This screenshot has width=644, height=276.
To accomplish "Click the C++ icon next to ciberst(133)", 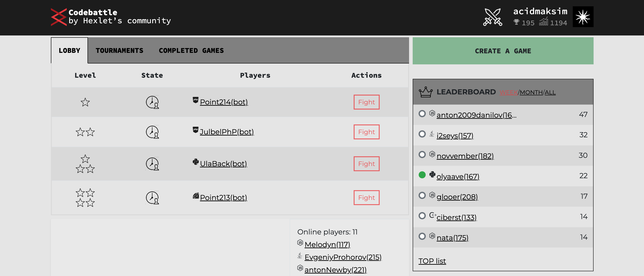I will tap(433, 215).
